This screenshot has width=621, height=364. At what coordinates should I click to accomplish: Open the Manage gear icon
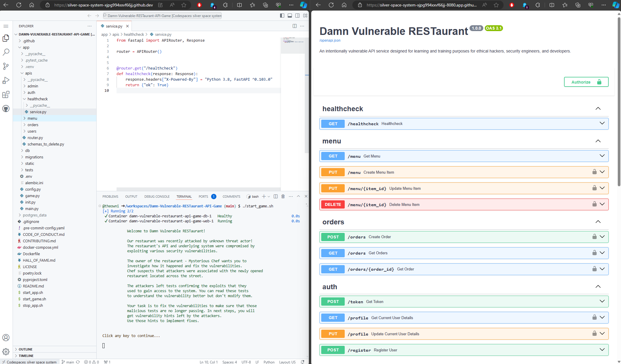tap(6, 351)
